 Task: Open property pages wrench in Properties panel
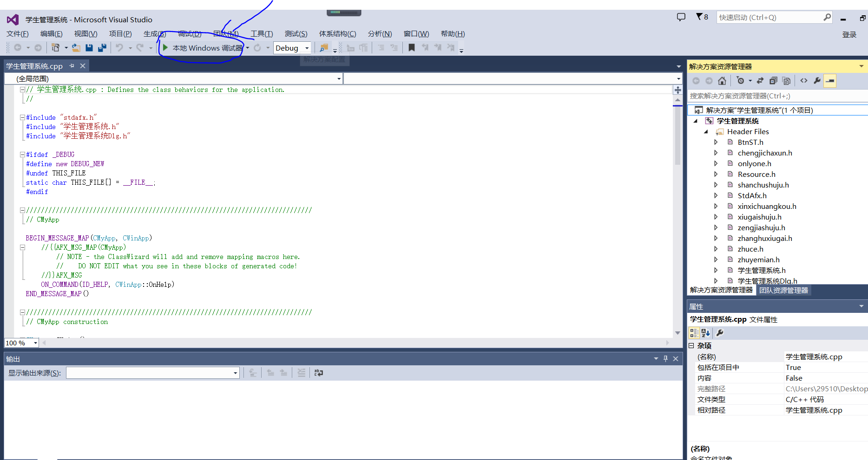coord(720,333)
